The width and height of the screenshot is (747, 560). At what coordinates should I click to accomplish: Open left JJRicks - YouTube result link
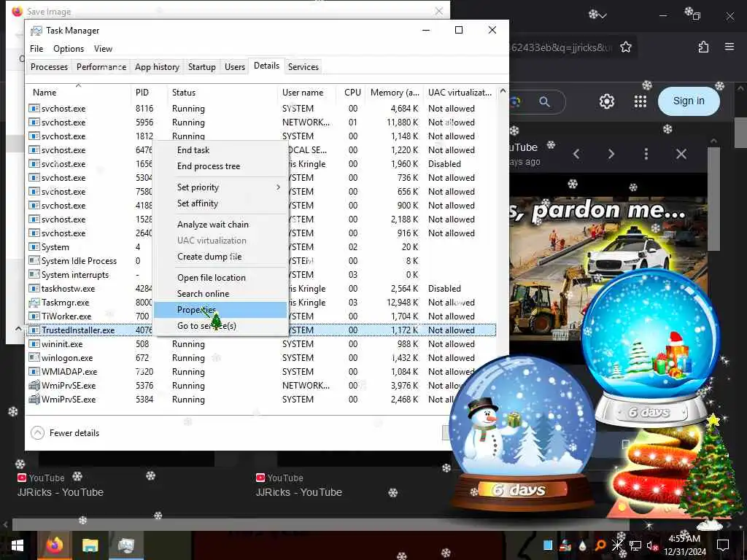click(x=60, y=492)
